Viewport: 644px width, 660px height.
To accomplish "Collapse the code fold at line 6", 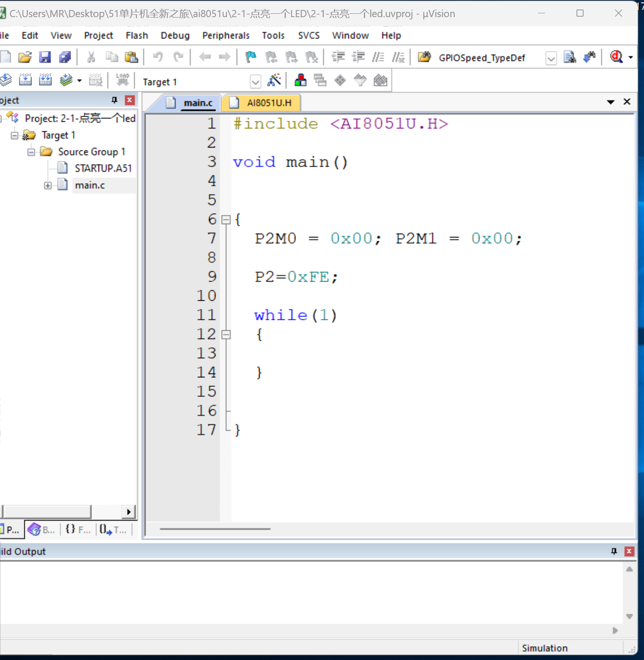I will click(x=226, y=219).
